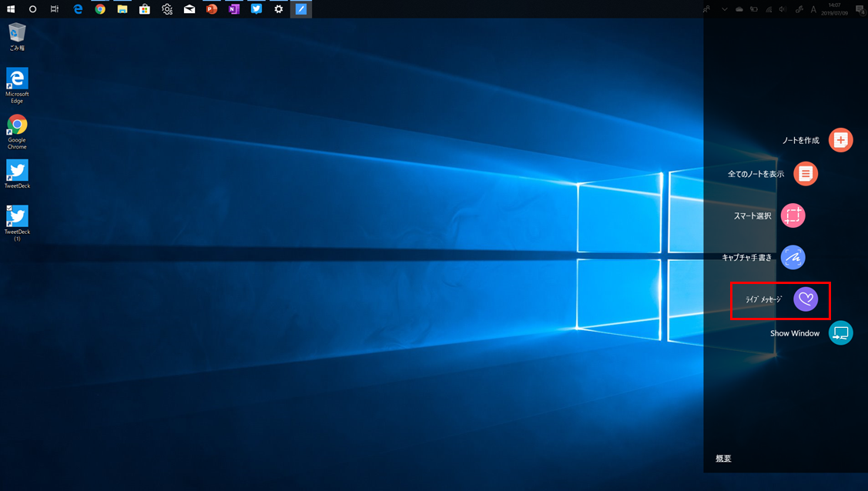Open the pen workspace icon in system tray

[799, 8]
